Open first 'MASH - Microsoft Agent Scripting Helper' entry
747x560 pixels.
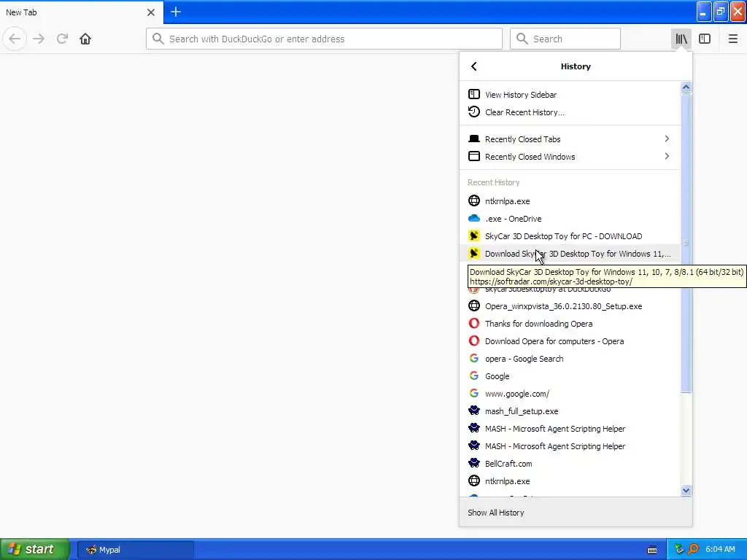[x=570, y=429]
